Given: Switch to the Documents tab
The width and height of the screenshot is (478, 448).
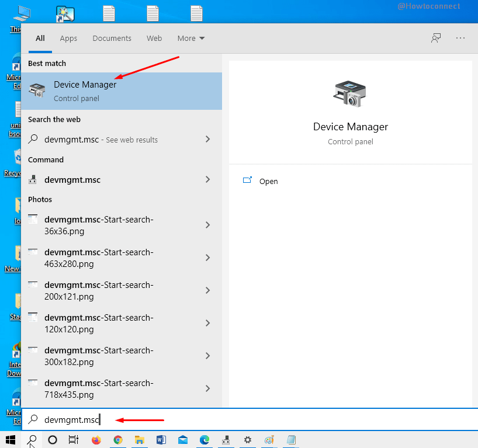Looking at the screenshot, I should pyautogui.click(x=112, y=38).
